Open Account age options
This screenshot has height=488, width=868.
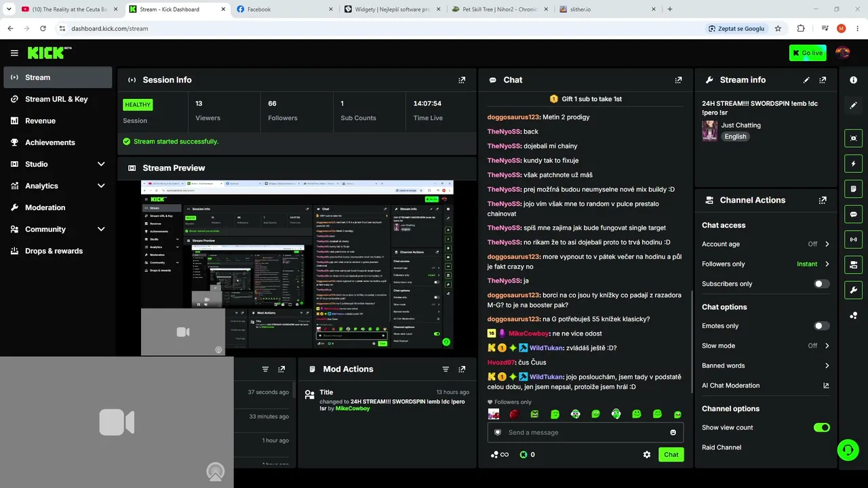pos(766,244)
